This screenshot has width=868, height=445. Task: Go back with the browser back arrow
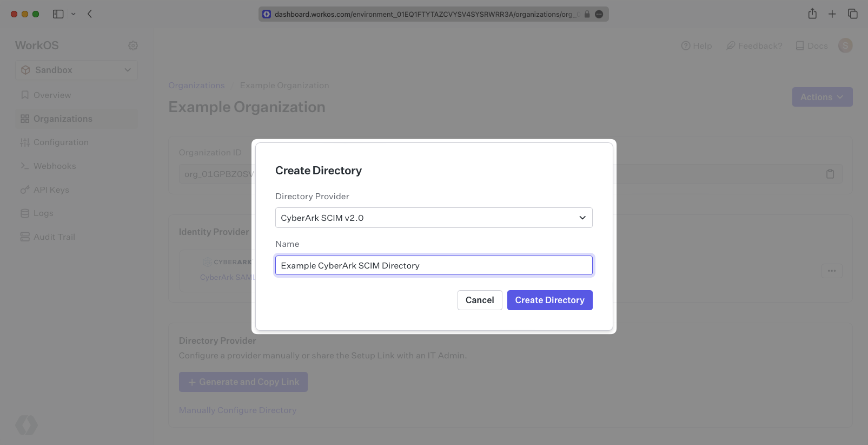[90, 14]
